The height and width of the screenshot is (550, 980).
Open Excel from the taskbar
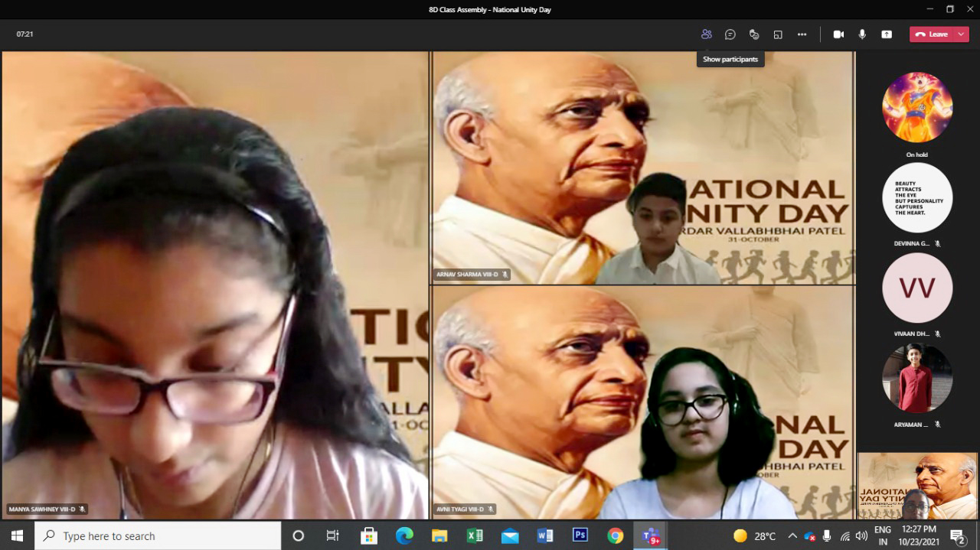click(475, 535)
